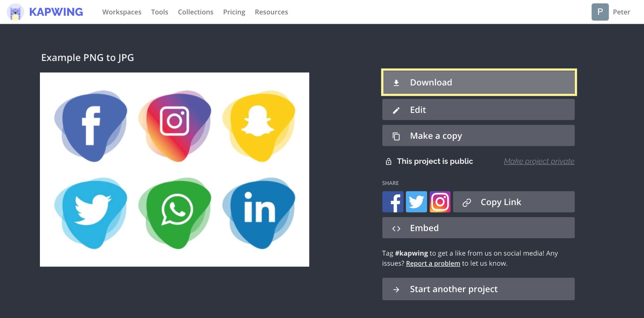Click the Kapwing cat logo icon
The image size is (644, 318).
15,12
